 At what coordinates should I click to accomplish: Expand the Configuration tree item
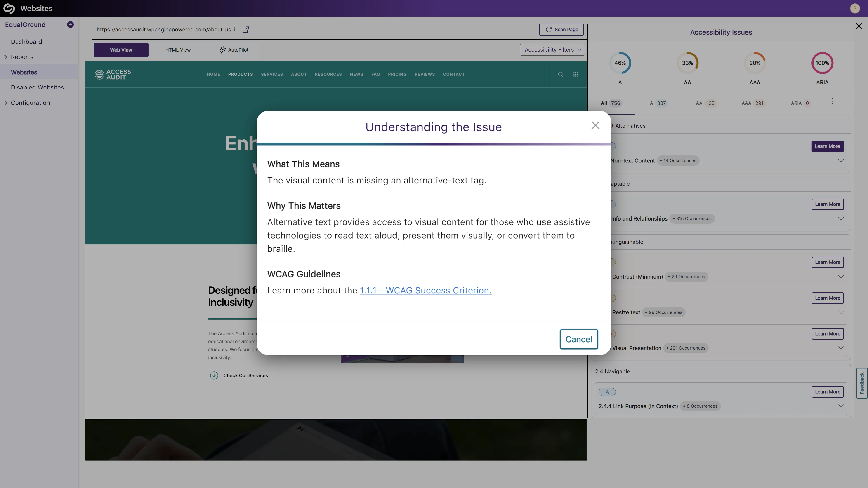[6, 103]
